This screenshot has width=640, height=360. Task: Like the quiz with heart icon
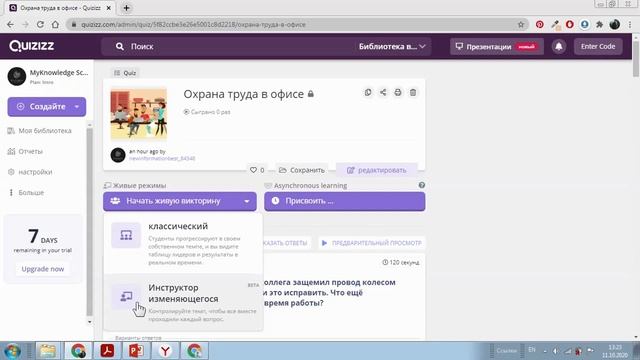[x=253, y=170]
